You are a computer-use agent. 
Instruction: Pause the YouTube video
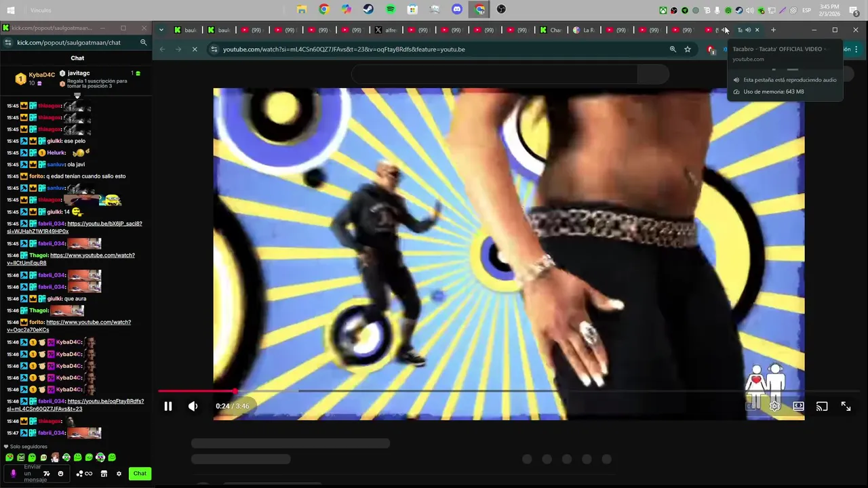(x=168, y=406)
